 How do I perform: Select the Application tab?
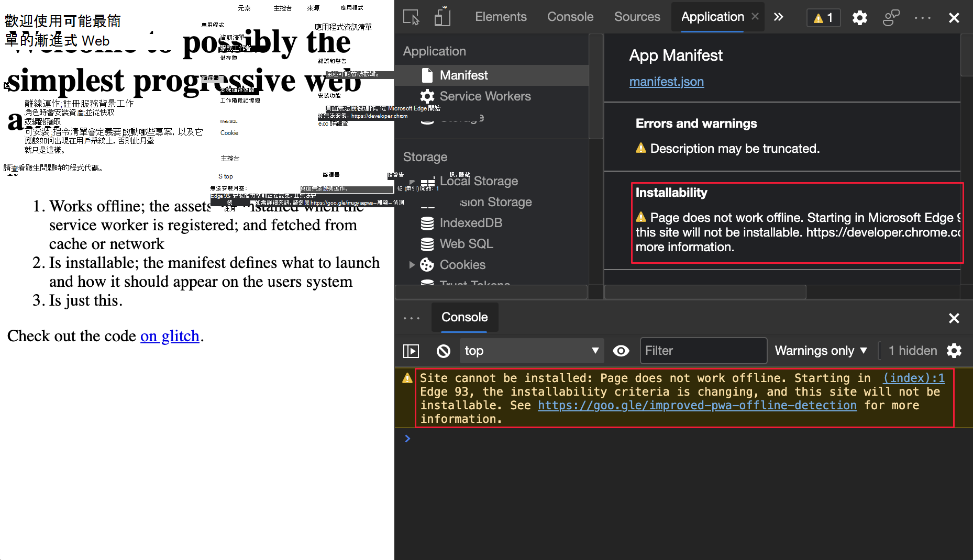(x=712, y=17)
